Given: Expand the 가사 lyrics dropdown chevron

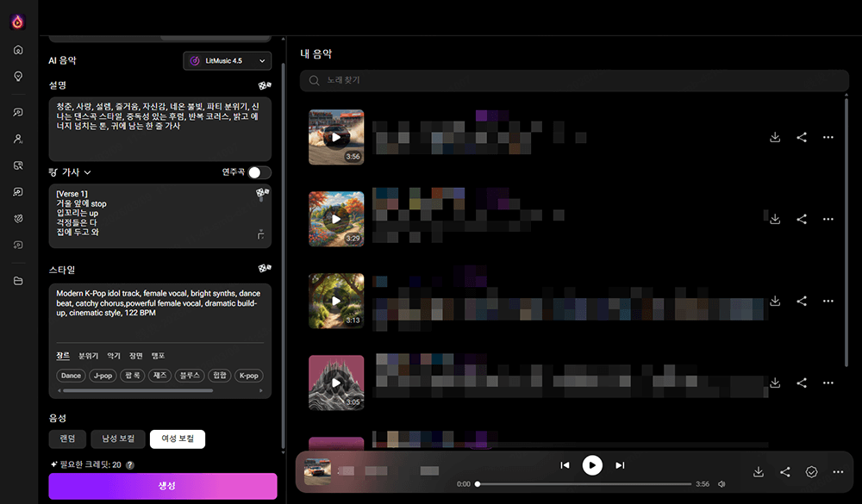Looking at the screenshot, I should [x=87, y=172].
